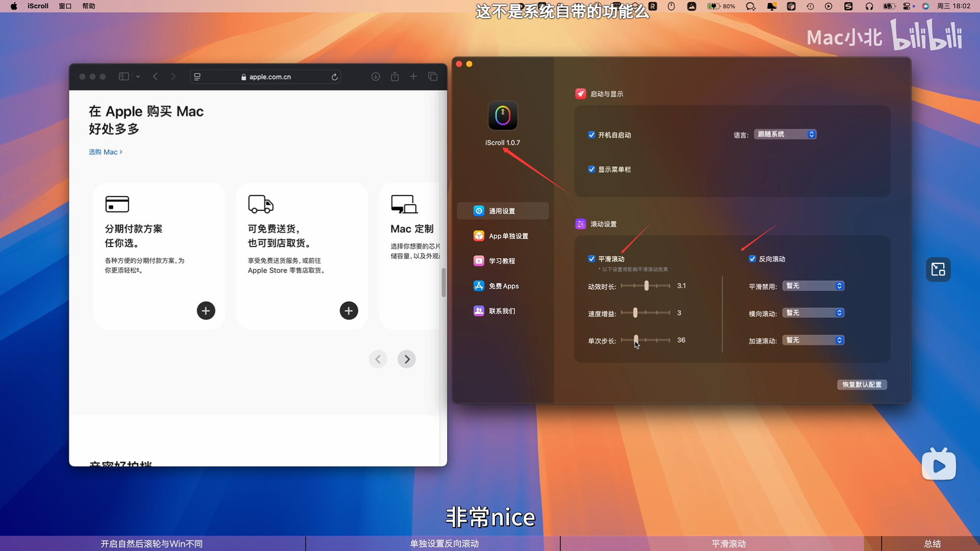Click the 恢复默认配置 button
The image size is (980, 551).
[862, 385]
